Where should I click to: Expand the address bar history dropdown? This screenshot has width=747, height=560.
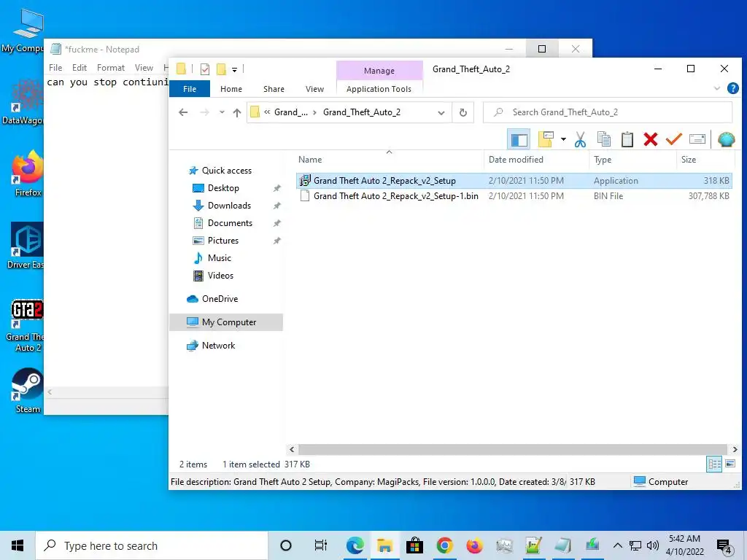(441, 113)
